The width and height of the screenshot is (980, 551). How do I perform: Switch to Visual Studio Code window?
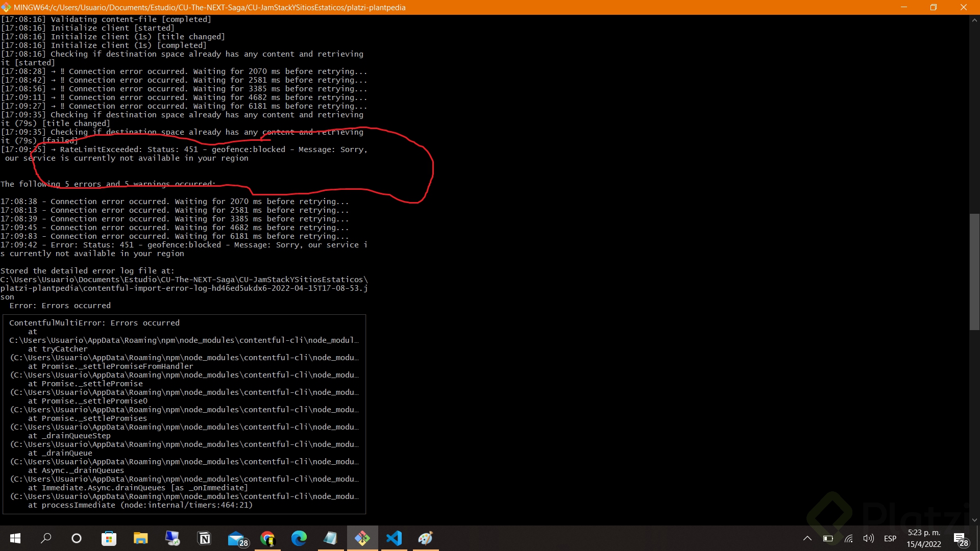pos(394,538)
